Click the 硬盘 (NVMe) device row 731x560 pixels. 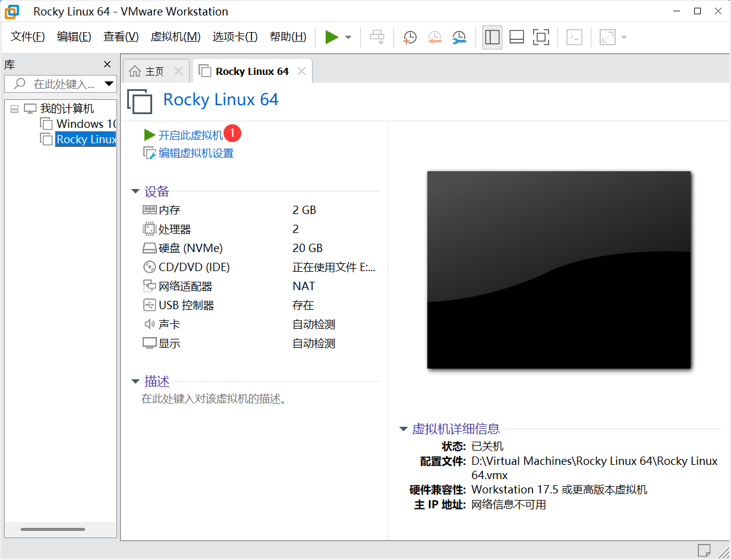[260, 248]
